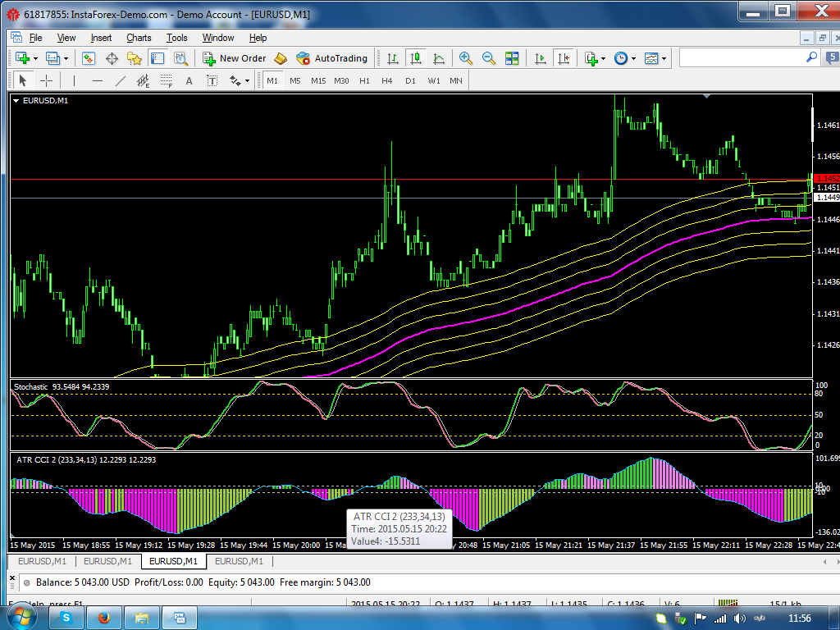The image size is (840, 630).
Task: Select the Trendline tool
Action: tap(120, 81)
